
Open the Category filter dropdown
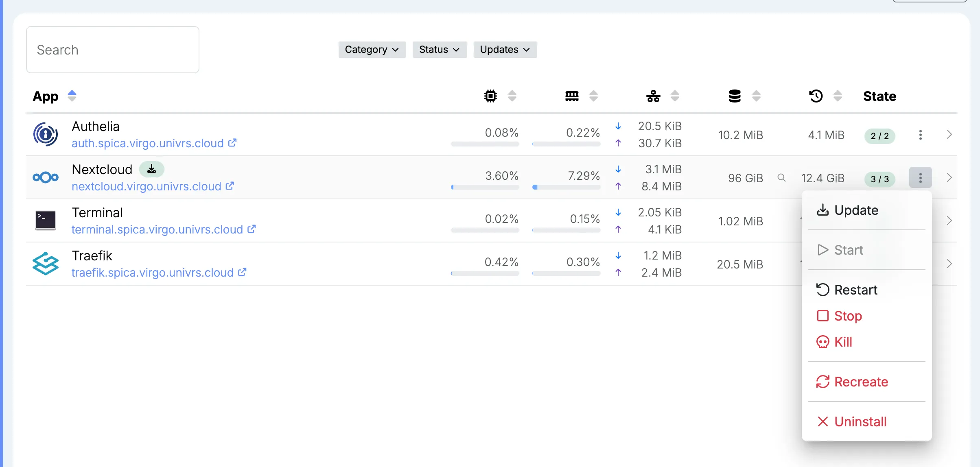(372, 50)
